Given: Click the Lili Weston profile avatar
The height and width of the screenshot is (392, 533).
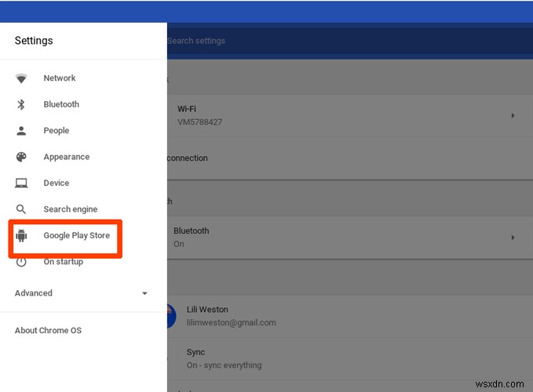Looking at the screenshot, I should pyautogui.click(x=171, y=316).
